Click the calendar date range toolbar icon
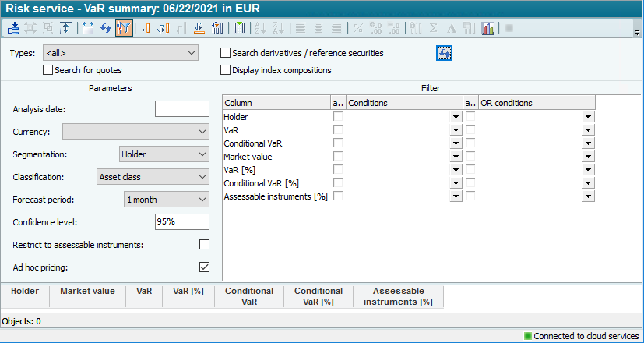Screen dimensions: 644x343 click(x=87, y=28)
